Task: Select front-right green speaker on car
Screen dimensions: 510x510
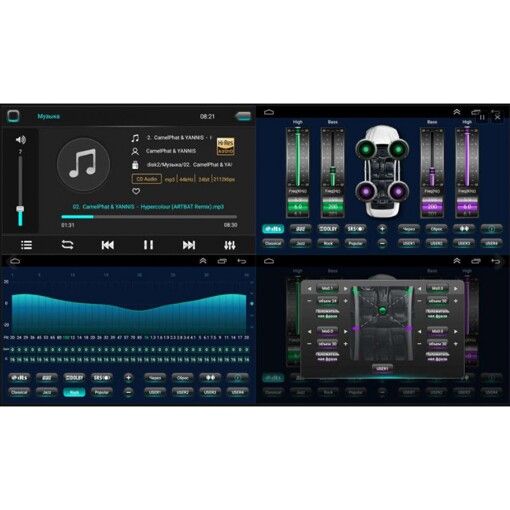Action: click(x=398, y=149)
